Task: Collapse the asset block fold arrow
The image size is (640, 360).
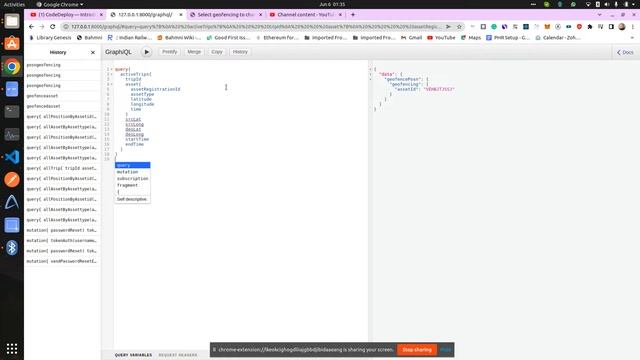Action: (111, 84)
